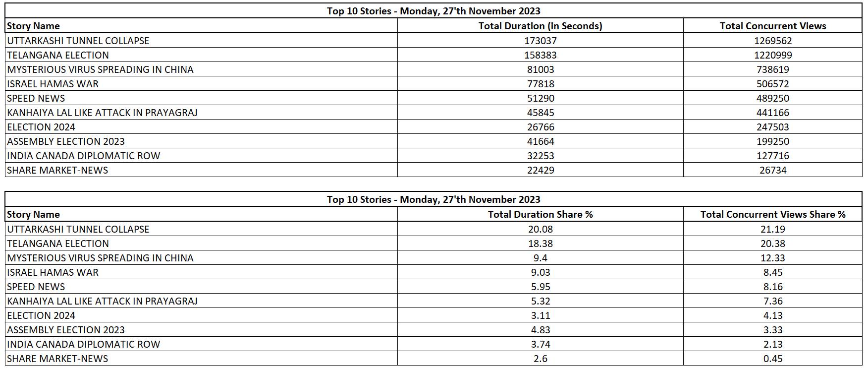Click the cell containing 81003
Screen dimensions: 868x368
[x=540, y=69]
